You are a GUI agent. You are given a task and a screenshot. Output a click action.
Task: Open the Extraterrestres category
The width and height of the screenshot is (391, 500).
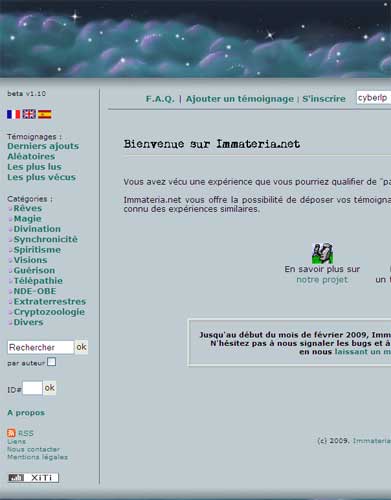coord(50,301)
